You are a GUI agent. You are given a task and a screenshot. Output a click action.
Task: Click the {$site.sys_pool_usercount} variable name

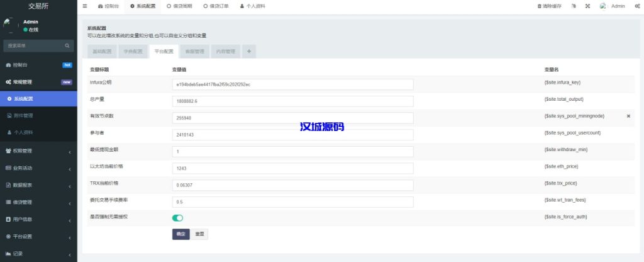click(x=572, y=133)
